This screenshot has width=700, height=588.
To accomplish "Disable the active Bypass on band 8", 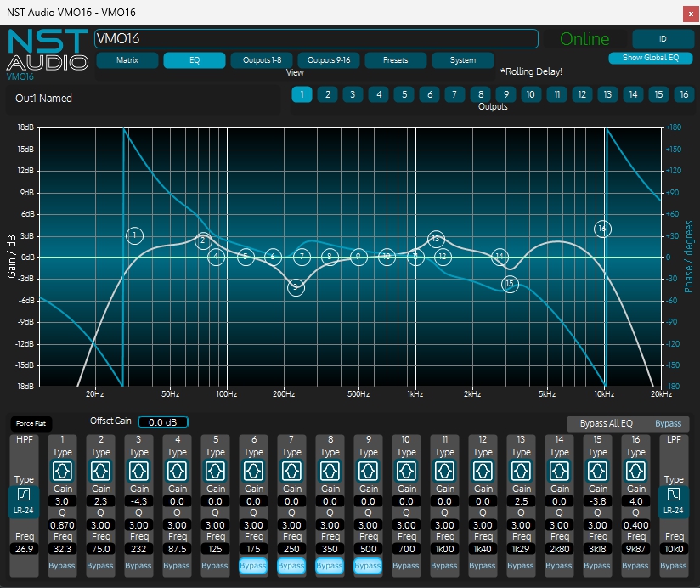I will point(330,566).
